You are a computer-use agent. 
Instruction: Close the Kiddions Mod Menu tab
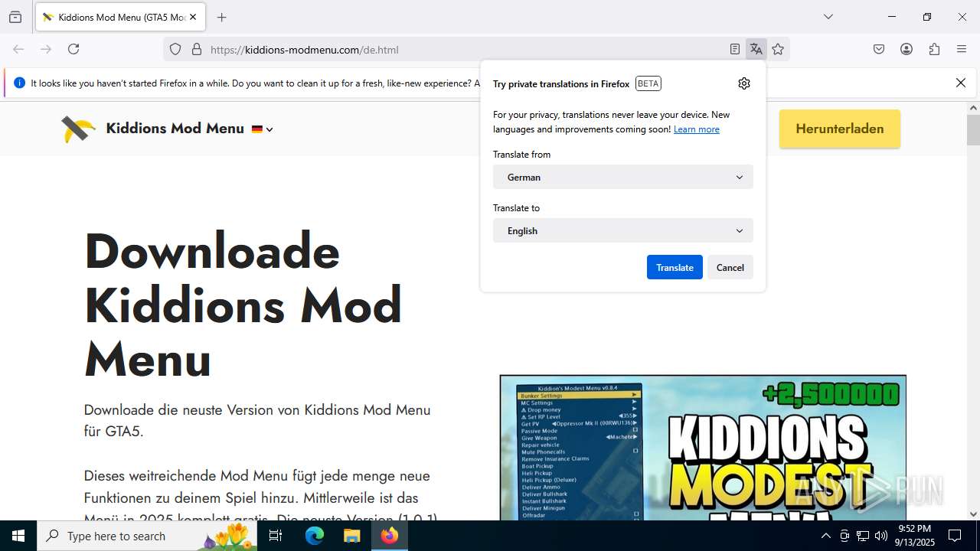tap(193, 17)
